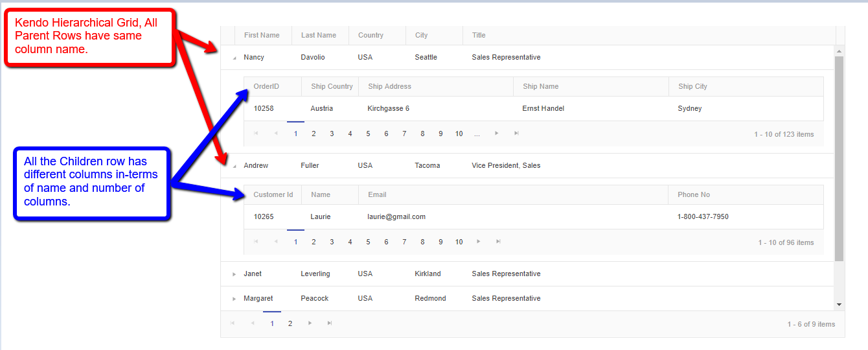Image resolution: width=868 pixels, height=350 pixels.
Task: Expand the Janet Leverling row
Action: 234,274
